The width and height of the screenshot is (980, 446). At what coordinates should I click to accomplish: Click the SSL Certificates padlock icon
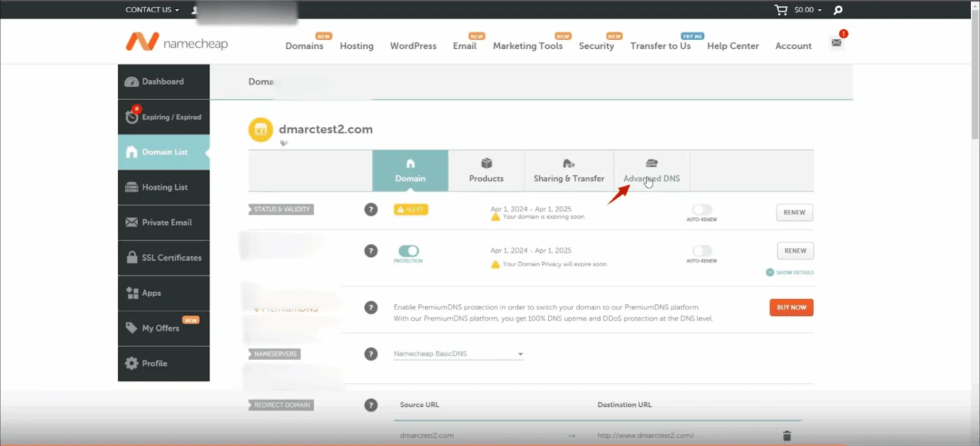point(131,257)
